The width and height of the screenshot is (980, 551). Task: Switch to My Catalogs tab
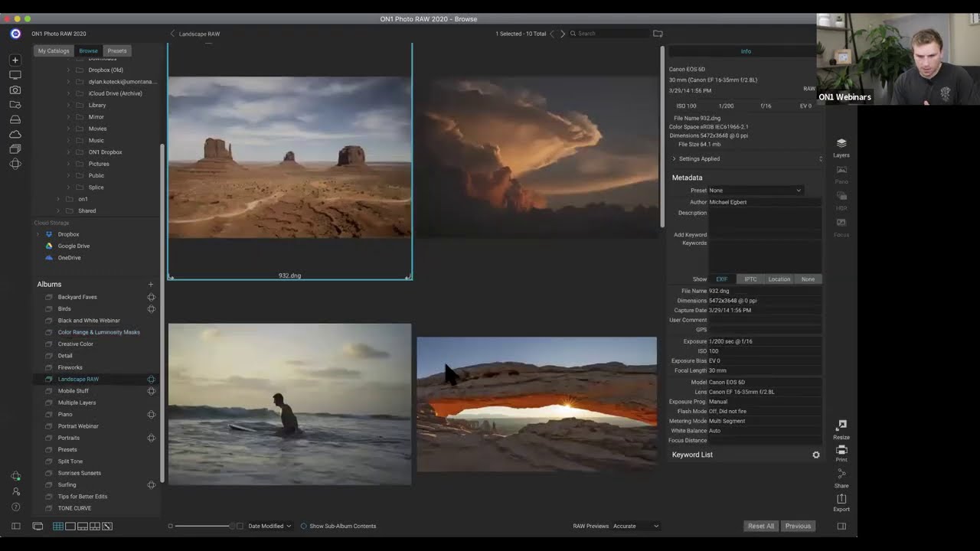54,51
